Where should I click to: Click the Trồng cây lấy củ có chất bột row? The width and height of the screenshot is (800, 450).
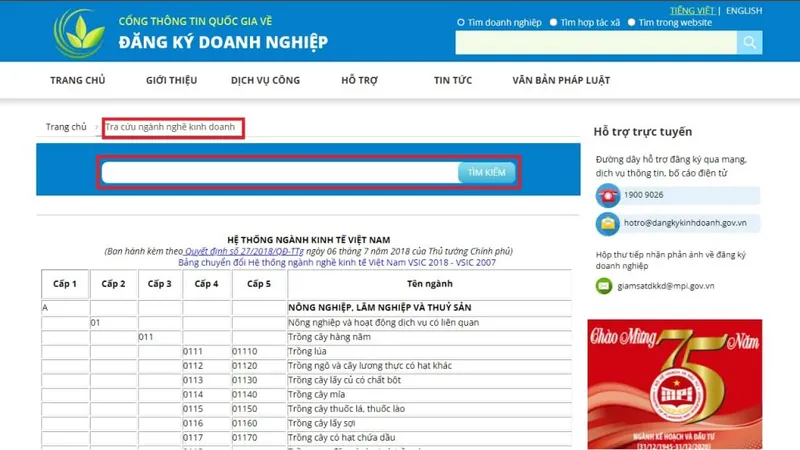pyautogui.click(x=306, y=380)
